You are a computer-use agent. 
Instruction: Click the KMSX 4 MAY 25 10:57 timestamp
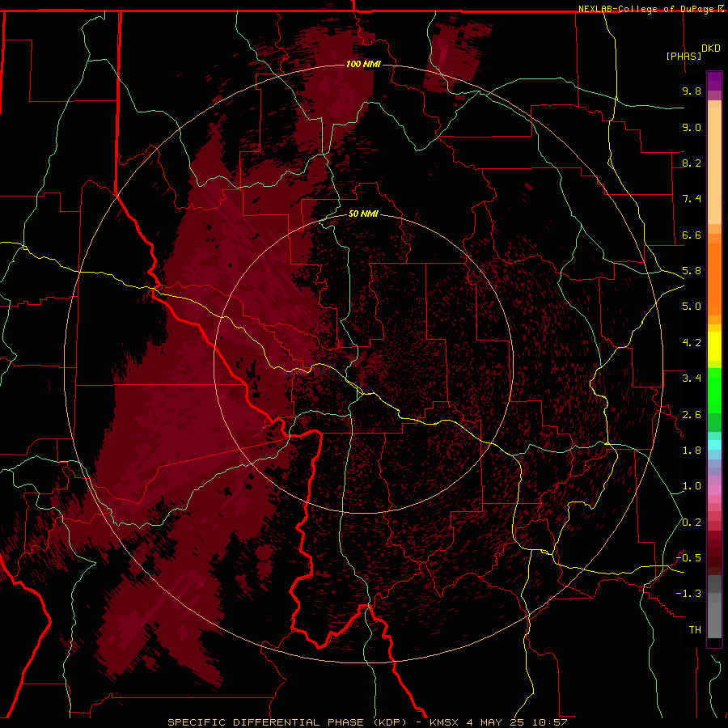point(498,722)
